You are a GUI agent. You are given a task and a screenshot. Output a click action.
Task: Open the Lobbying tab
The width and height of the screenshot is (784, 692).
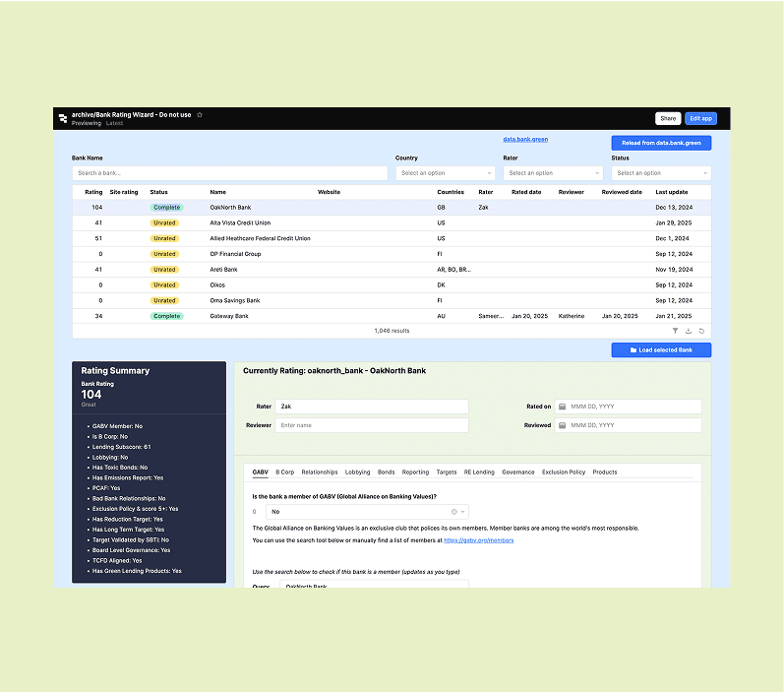pyautogui.click(x=357, y=472)
